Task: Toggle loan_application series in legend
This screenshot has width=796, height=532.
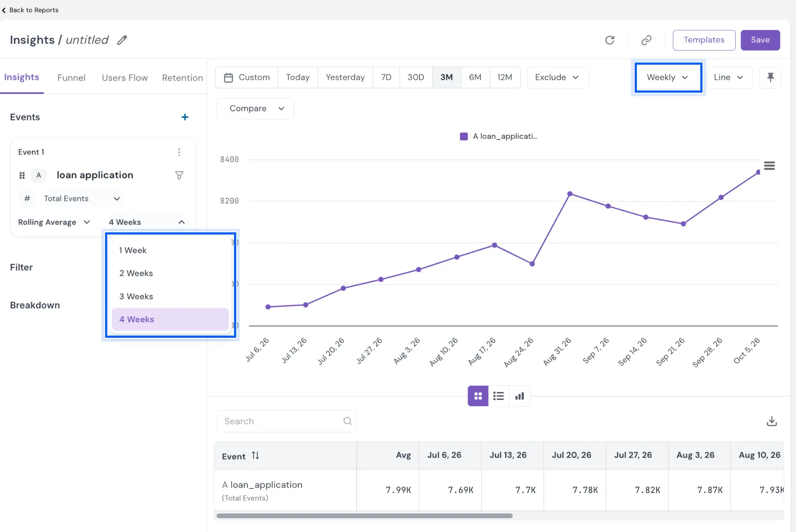Action: (499, 137)
